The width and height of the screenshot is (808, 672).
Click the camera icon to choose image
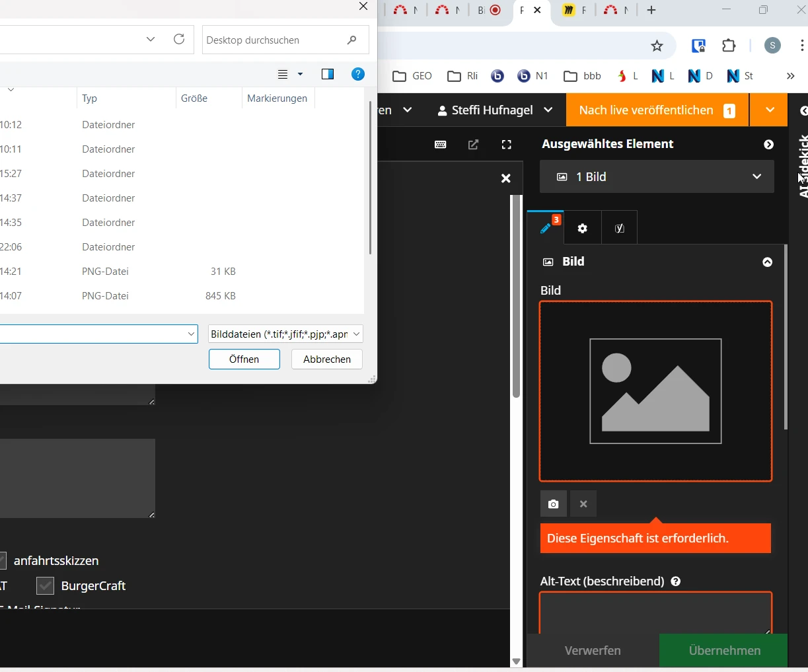click(553, 504)
